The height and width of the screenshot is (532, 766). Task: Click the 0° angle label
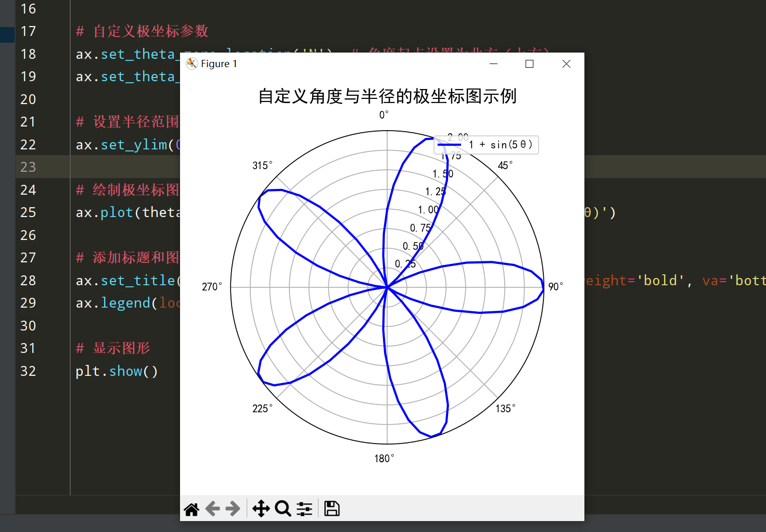click(x=384, y=115)
